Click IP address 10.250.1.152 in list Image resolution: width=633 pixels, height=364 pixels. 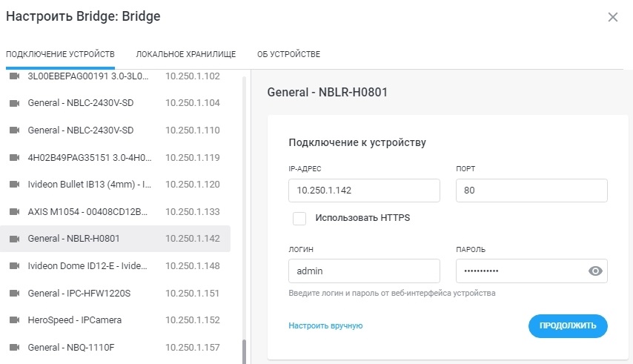point(193,320)
